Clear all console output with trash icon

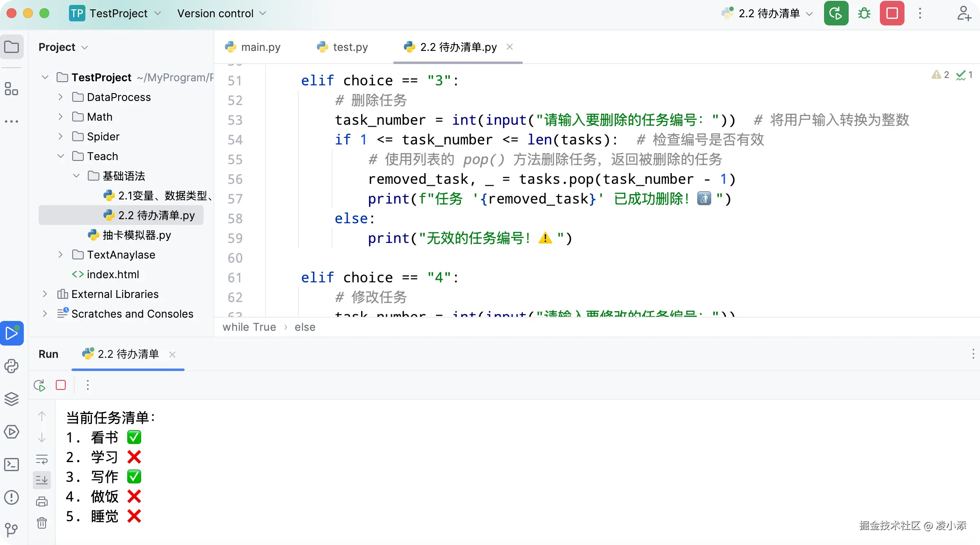click(x=42, y=523)
